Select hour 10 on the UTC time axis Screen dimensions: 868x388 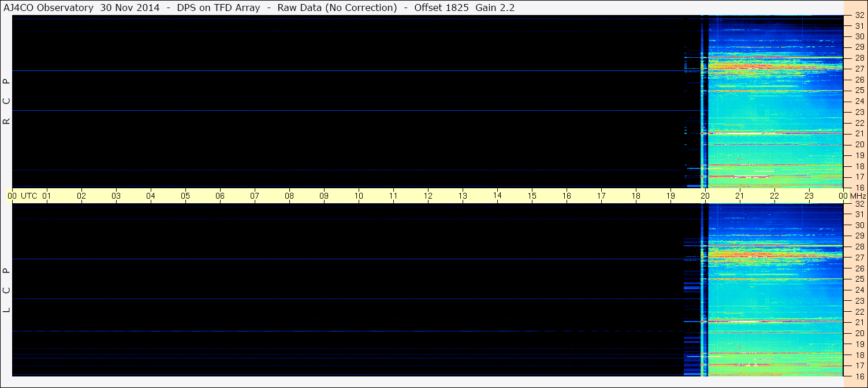tap(359, 196)
